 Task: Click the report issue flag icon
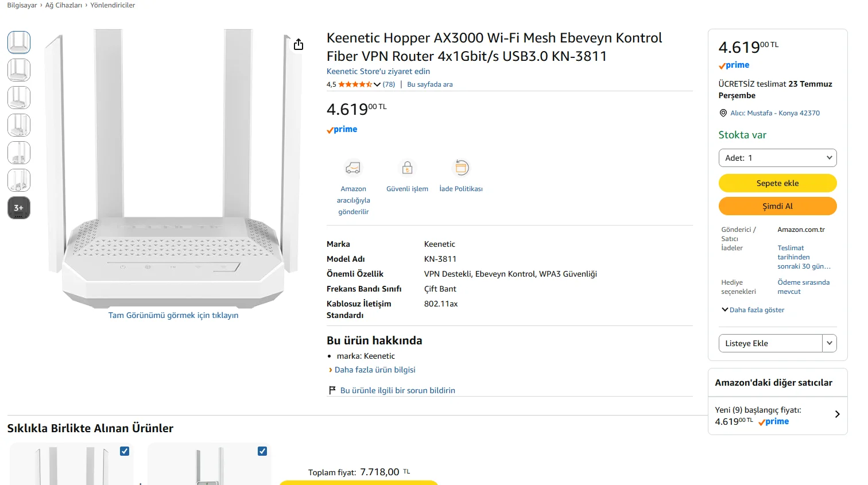332,390
